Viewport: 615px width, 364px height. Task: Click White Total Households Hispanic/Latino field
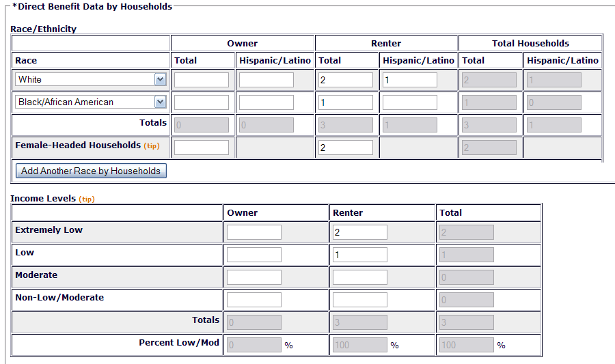[x=554, y=80]
